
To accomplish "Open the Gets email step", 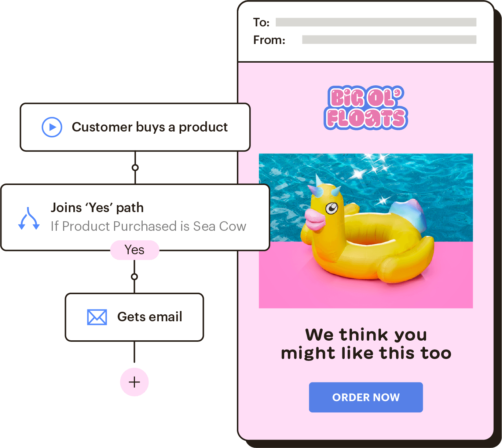I will pos(135,317).
